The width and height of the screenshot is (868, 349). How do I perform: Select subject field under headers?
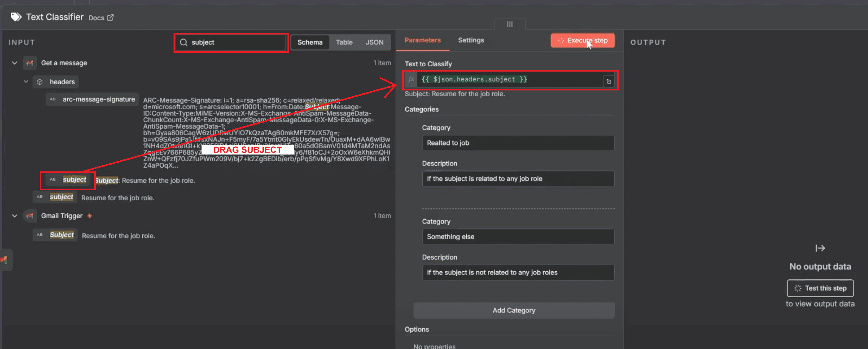click(x=68, y=180)
